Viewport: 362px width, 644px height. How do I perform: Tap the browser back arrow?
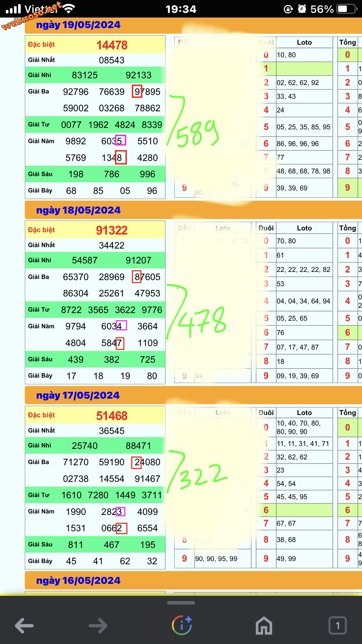pos(24,625)
